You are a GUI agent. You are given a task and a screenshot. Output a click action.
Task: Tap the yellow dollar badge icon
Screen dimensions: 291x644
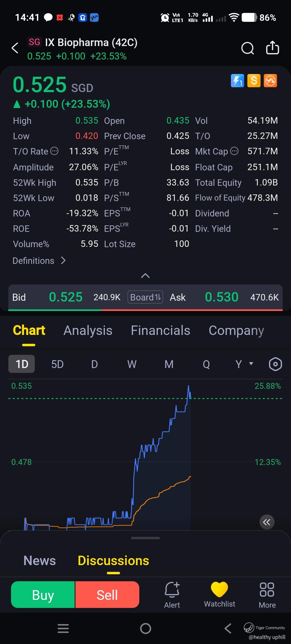click(x=254, y=81)
